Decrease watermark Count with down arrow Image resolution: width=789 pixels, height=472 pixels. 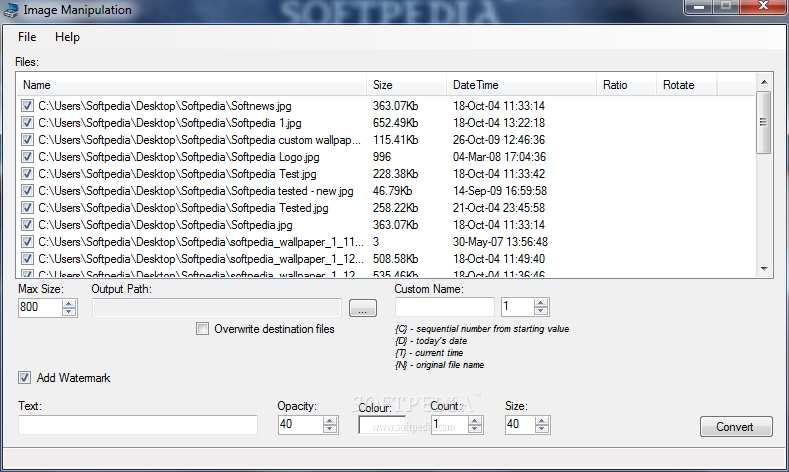[475, 429]
